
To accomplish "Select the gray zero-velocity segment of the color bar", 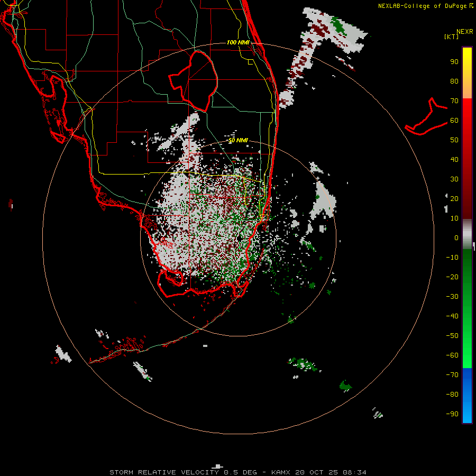I will (467, 234).
